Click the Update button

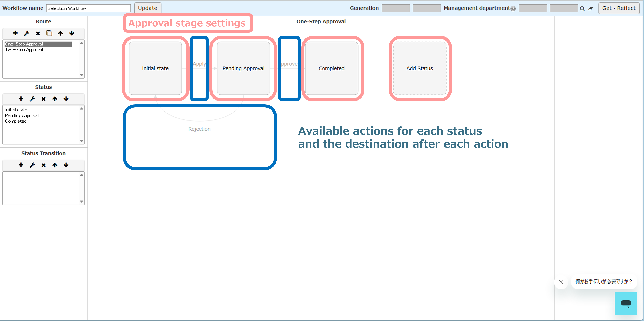tap(148, 8)
